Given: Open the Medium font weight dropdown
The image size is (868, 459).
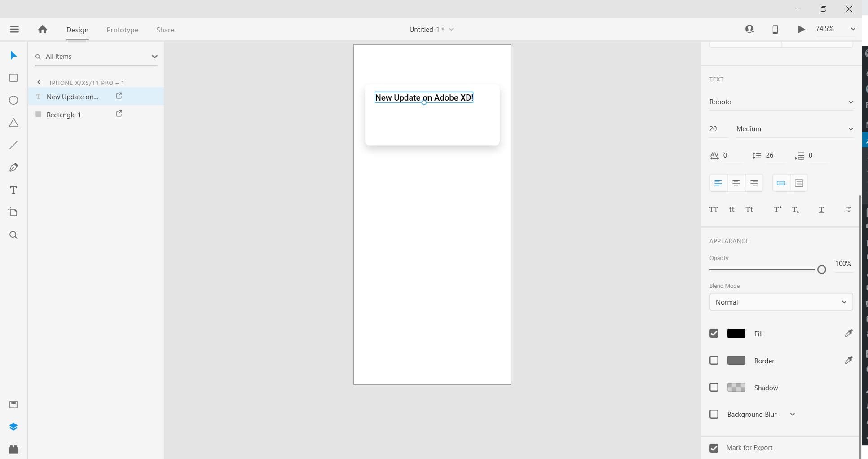Looking at the screenshot, I should point(794,129).
